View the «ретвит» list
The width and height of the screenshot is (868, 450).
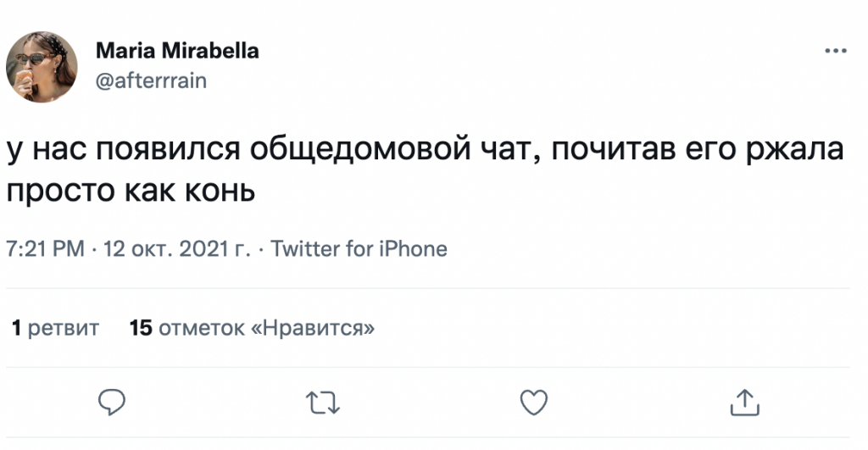(x=64, y=328)
